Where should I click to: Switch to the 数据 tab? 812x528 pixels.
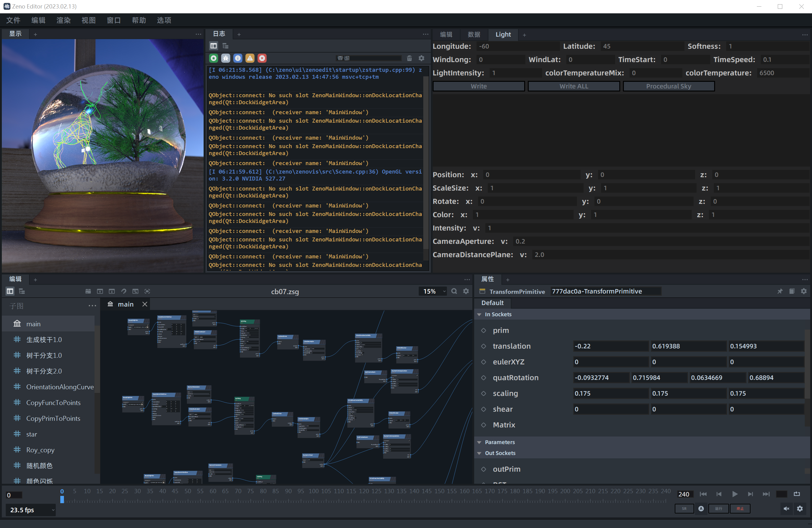click(x=474, y=35)
